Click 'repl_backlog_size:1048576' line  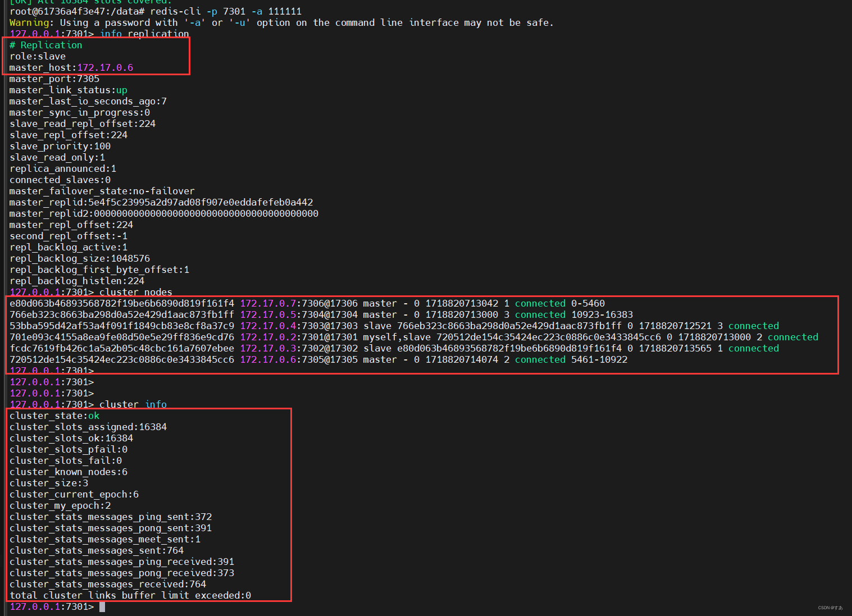click(80, 258)
